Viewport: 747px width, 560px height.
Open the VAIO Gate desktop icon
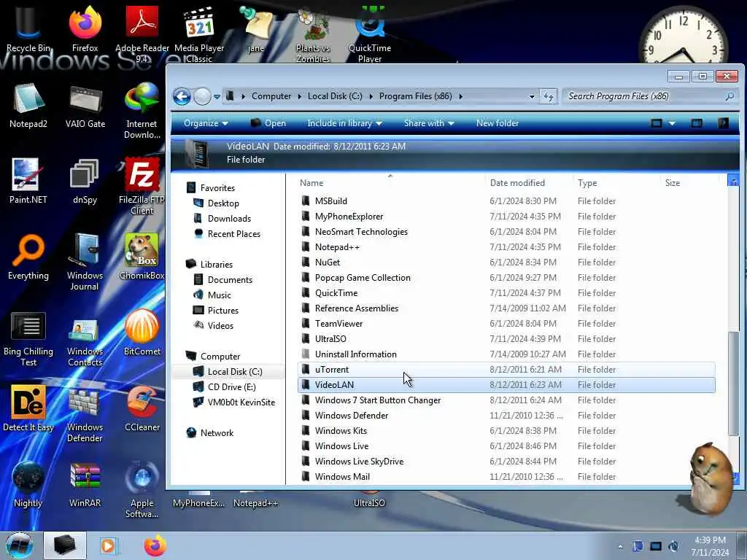(x=85, y=105)
